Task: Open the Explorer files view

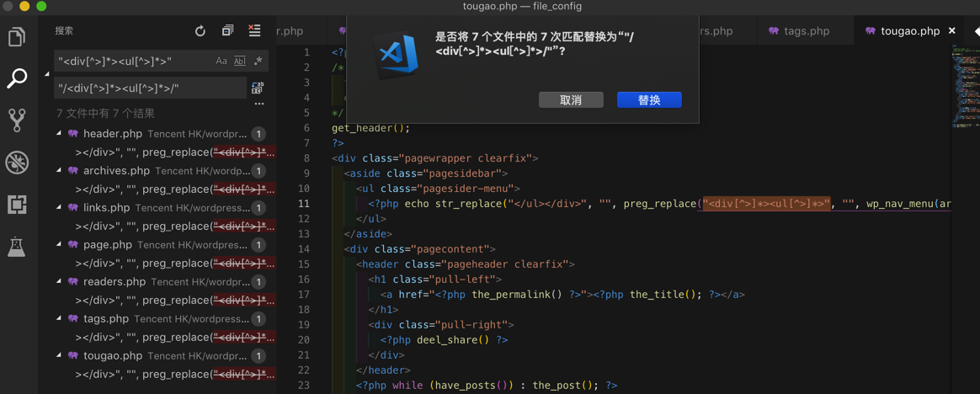Action: (x=17, y=37)
